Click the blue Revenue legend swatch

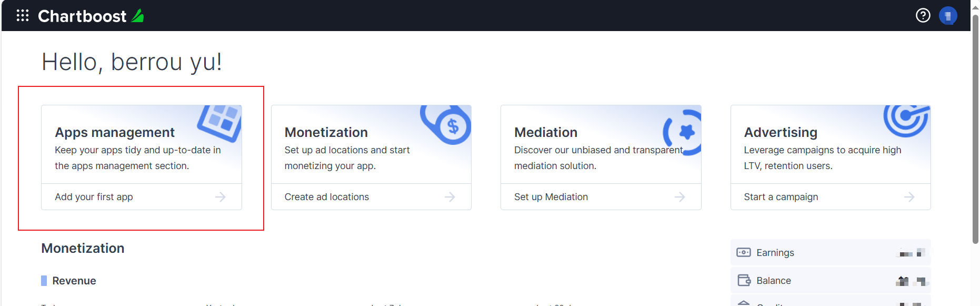point(44,280)
